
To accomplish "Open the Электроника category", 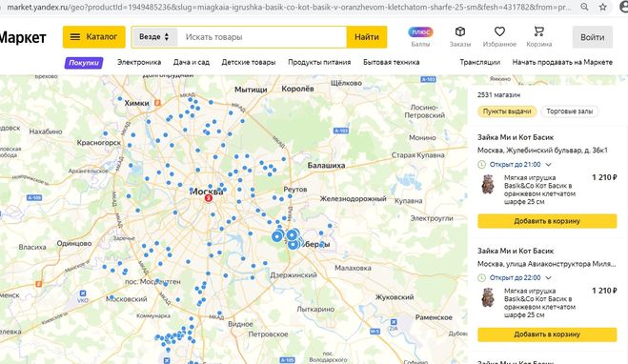I will click(139, 62).
